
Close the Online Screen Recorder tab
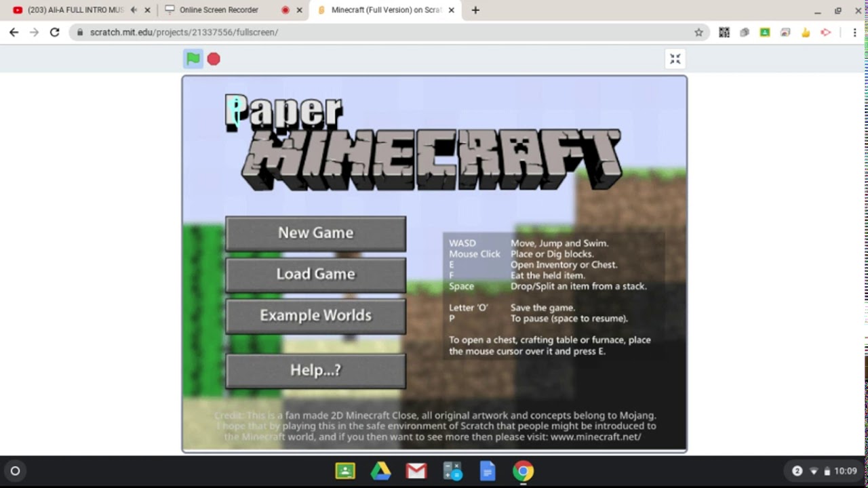299,10
